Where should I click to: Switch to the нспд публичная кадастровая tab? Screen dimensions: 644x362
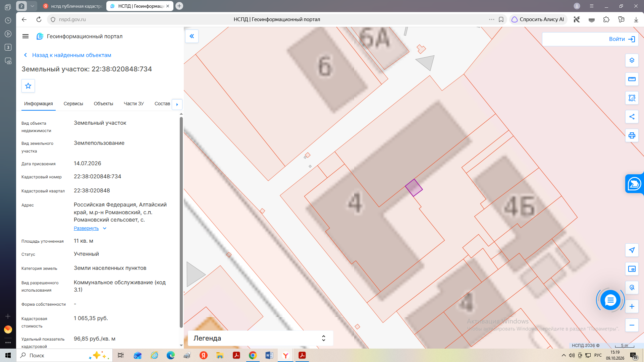[x=72, y=6]
